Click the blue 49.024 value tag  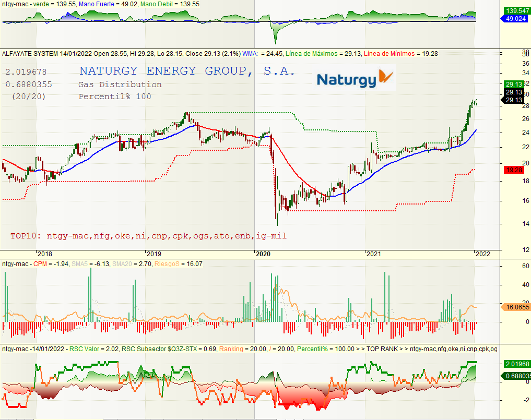[x=515, y=19]
